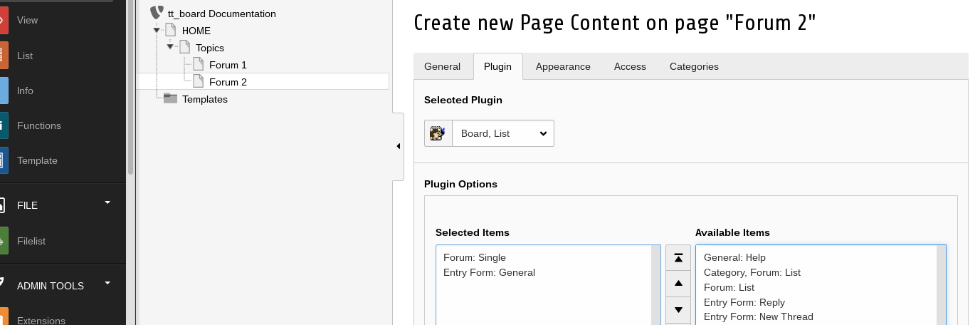The height and width of the screenshot is (325, 980).
Task: Switch to the General tab
Action: (x=443, y=66)
